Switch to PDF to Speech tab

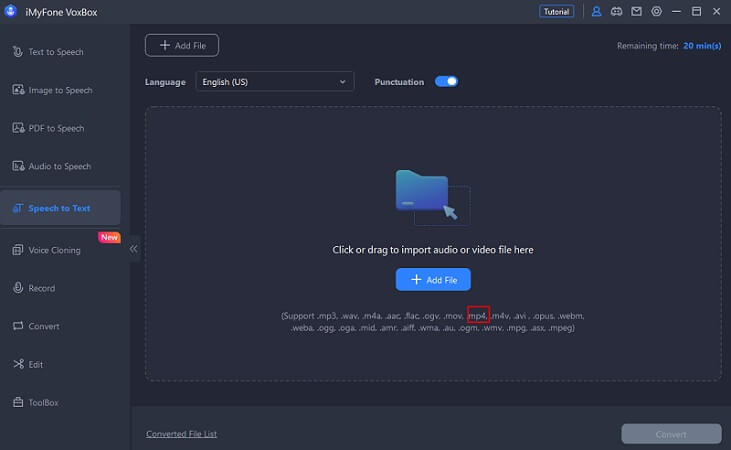click(61, 128)
